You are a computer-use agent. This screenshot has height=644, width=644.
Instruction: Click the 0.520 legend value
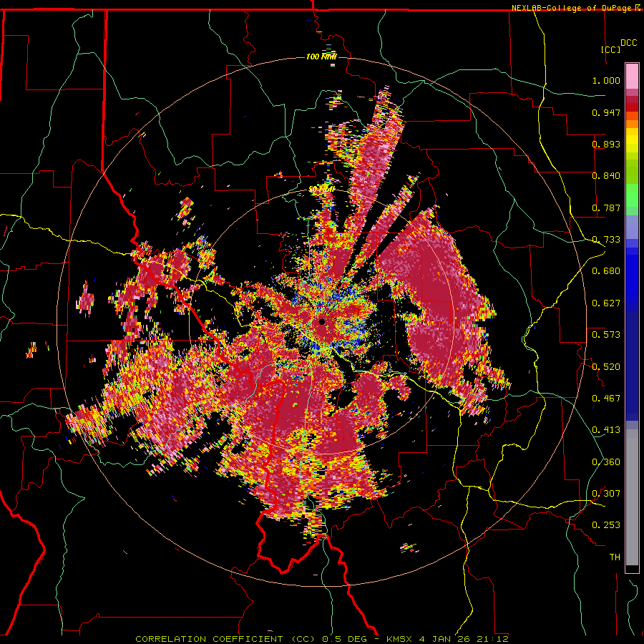coord(606,366)
